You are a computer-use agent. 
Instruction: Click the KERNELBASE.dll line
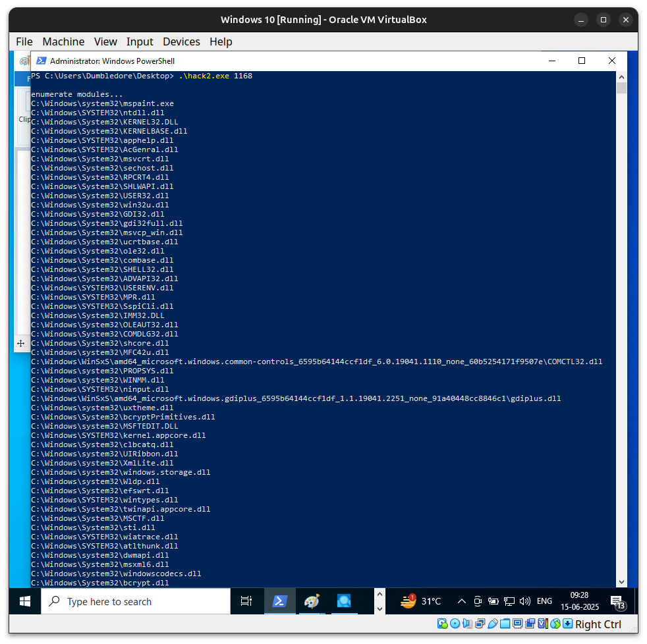pos(109,131)
